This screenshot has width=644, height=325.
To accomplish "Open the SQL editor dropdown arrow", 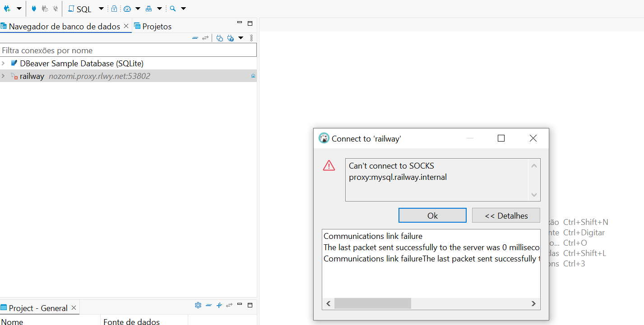I will coord(101,9).
